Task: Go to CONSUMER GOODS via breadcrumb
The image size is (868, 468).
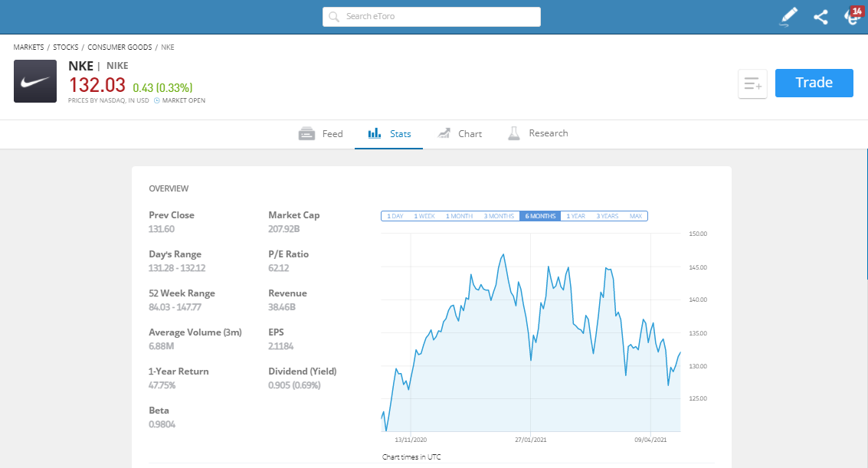Action: pos(120,47)
